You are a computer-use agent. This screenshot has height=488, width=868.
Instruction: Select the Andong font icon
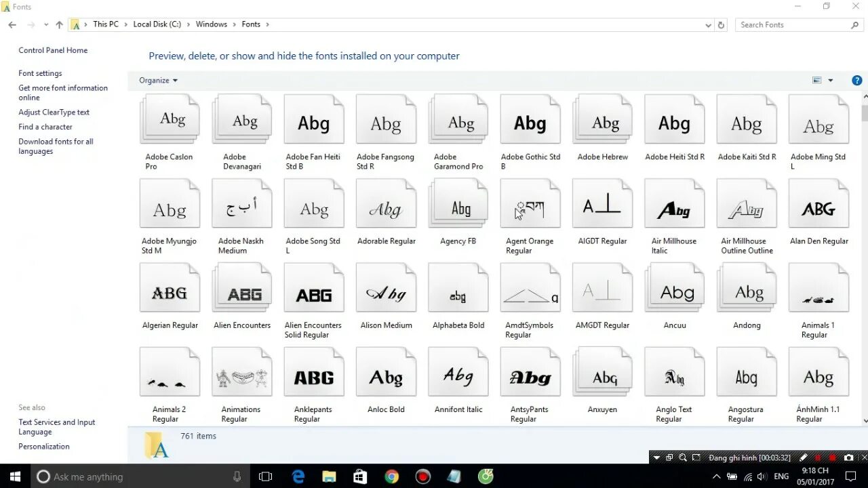(x=747, y=287)
